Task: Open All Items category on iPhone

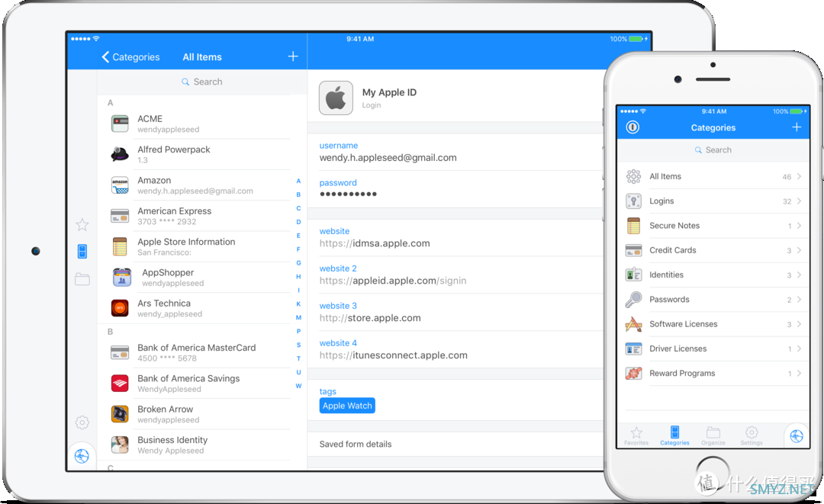Action: tap(713, 176)
